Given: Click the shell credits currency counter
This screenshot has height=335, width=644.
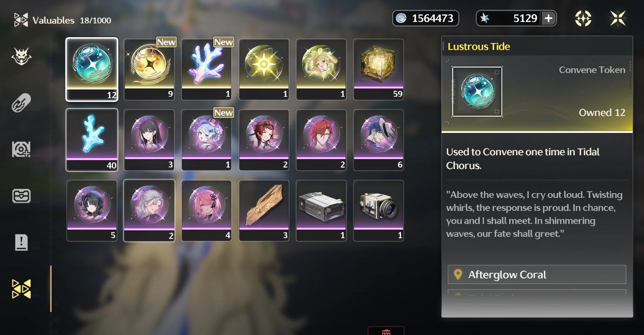Looking at the screenshot, I should 425,18.
